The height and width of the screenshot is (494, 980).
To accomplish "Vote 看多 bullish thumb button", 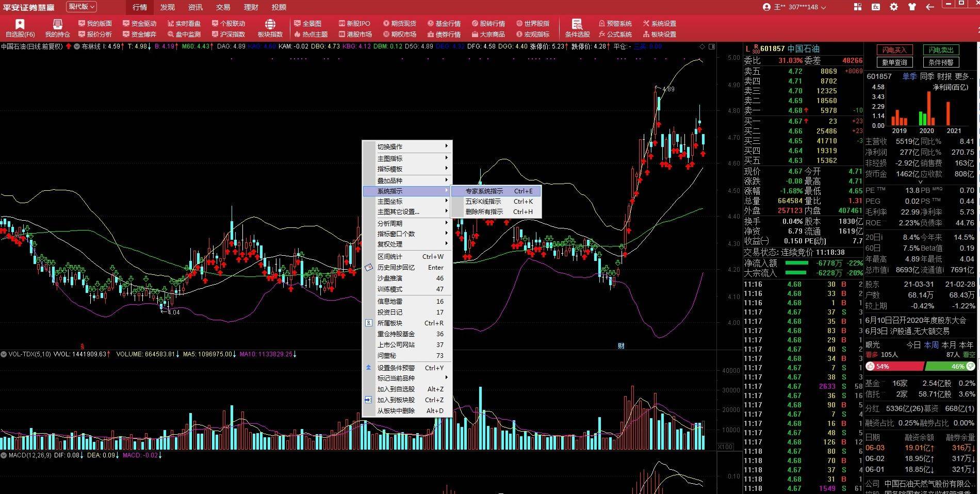I will click(871, 366).
